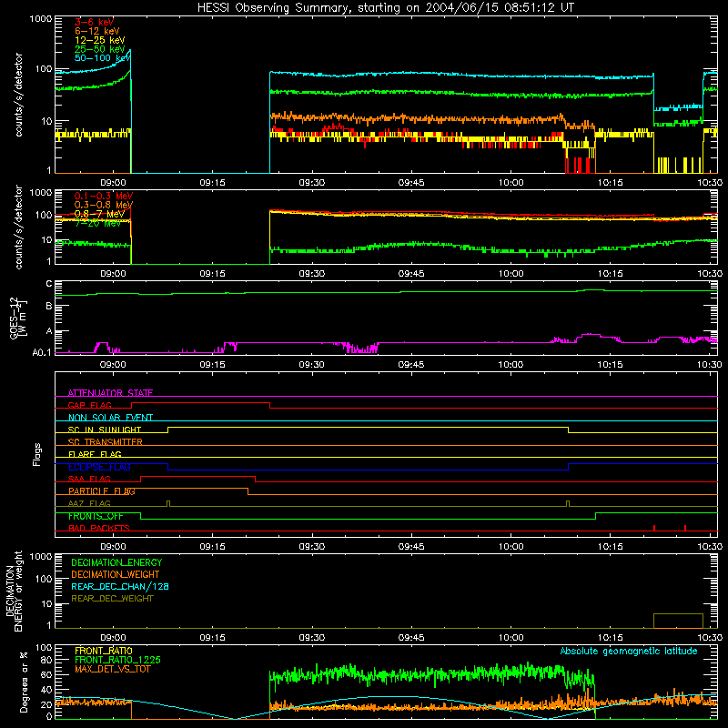728x728 pixels.
Task: Click the REAR_DEC_CHAN/128 legend label
Action: (120, 586)
